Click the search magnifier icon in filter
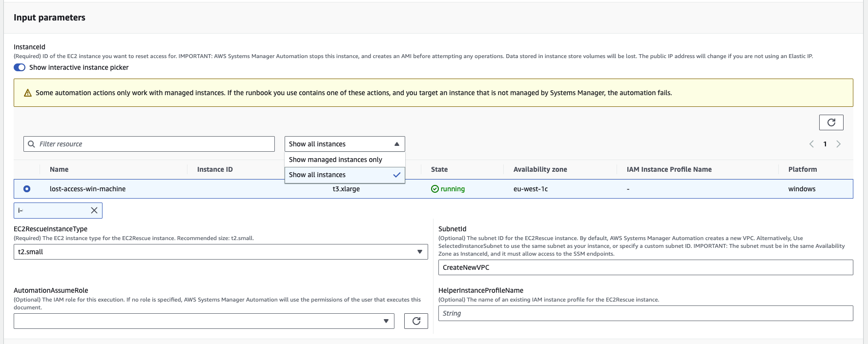 tap(32, 144)
